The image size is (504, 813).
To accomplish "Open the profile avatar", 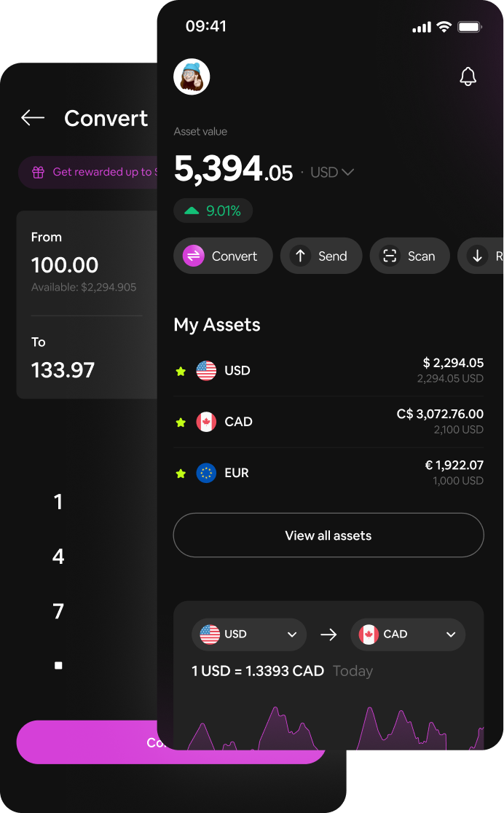I will tap(192, 76).
